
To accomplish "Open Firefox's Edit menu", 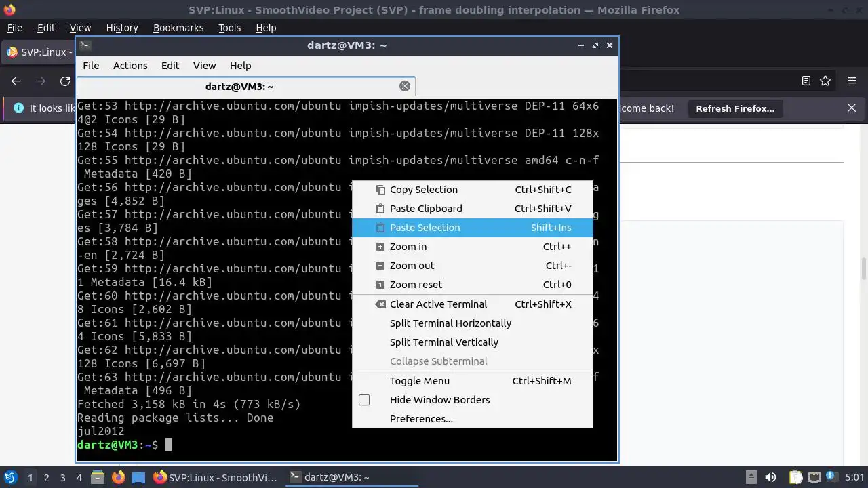I will [46, 28].
